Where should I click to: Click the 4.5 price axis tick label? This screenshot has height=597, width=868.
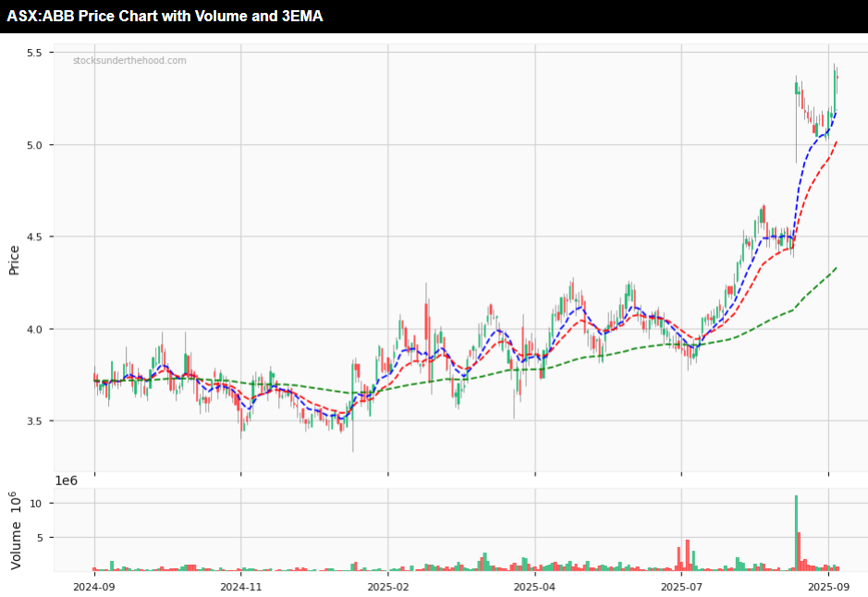click(33, 237)
